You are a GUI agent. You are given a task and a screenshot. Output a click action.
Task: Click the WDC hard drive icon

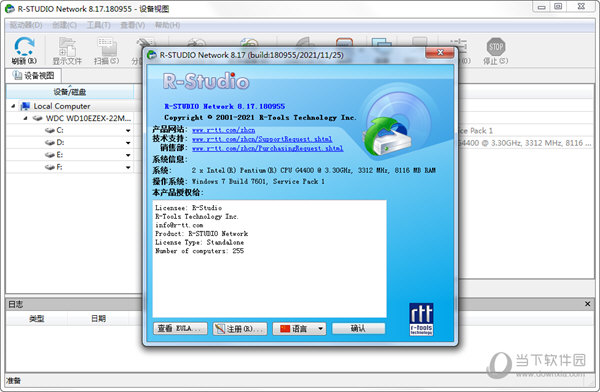(x=38, y=118)
